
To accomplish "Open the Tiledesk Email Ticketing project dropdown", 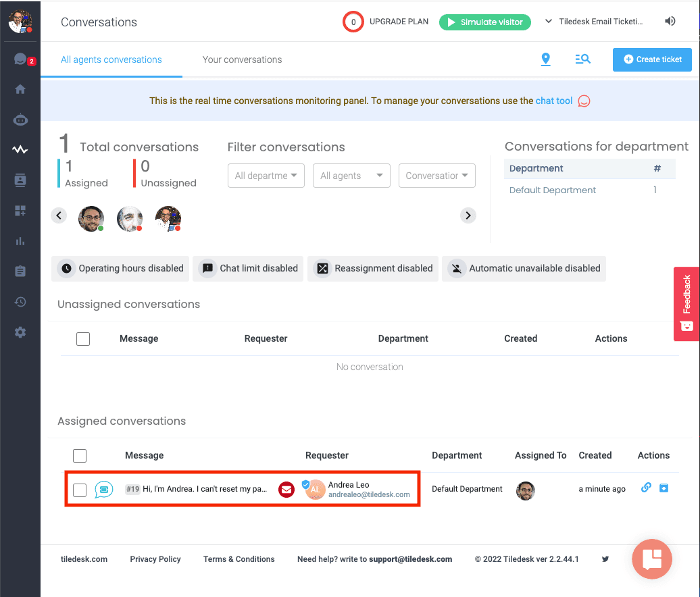I will 594,22.
